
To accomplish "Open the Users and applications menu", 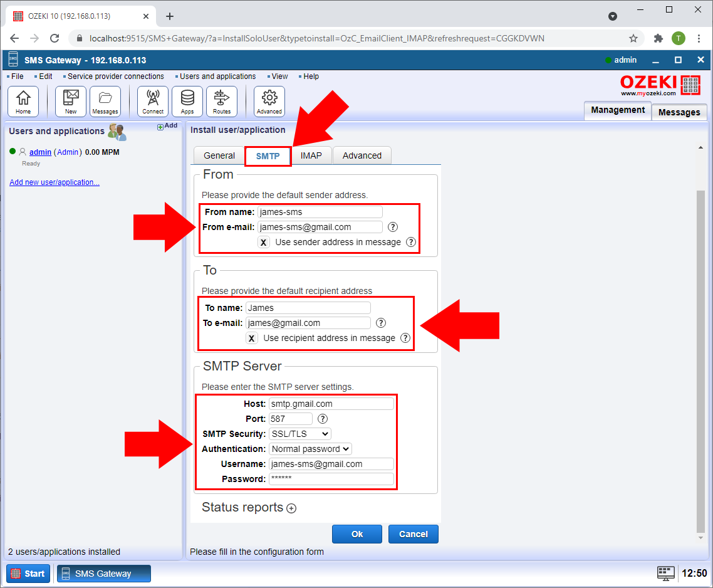I will tap(218, 76).
